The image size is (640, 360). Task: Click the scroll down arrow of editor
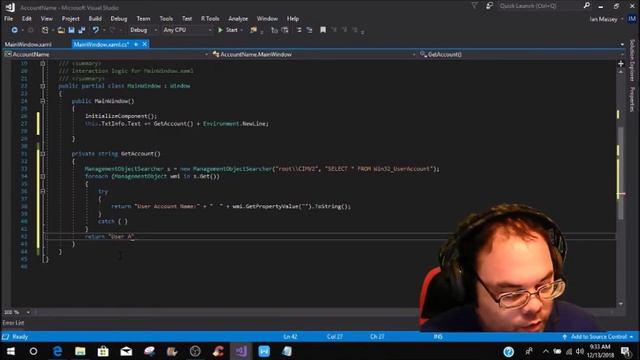click(621, 304)
